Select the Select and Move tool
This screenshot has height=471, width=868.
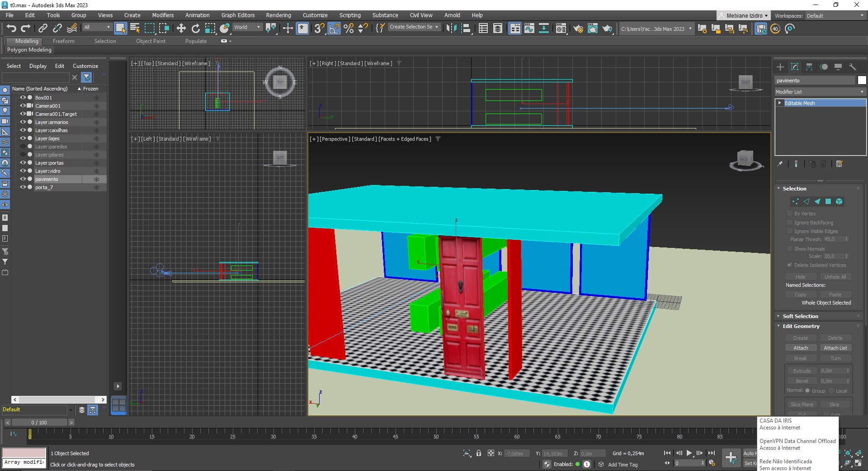click(181, 29)
